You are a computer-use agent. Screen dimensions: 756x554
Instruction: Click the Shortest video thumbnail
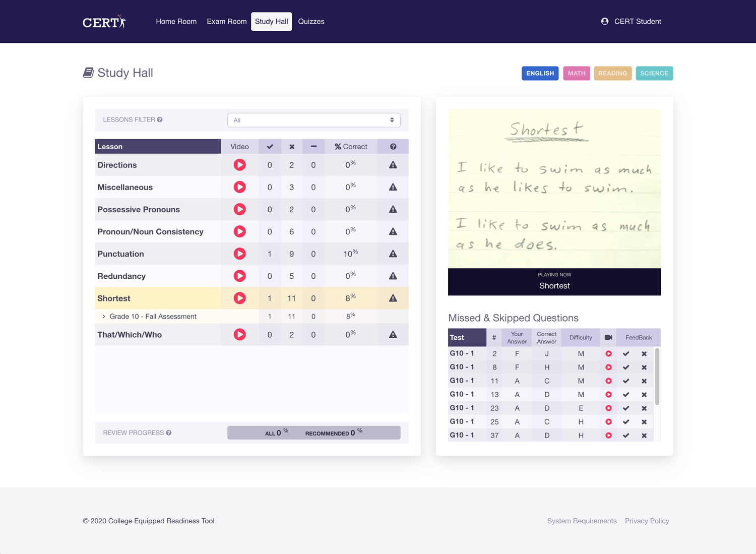click(554, 189)
